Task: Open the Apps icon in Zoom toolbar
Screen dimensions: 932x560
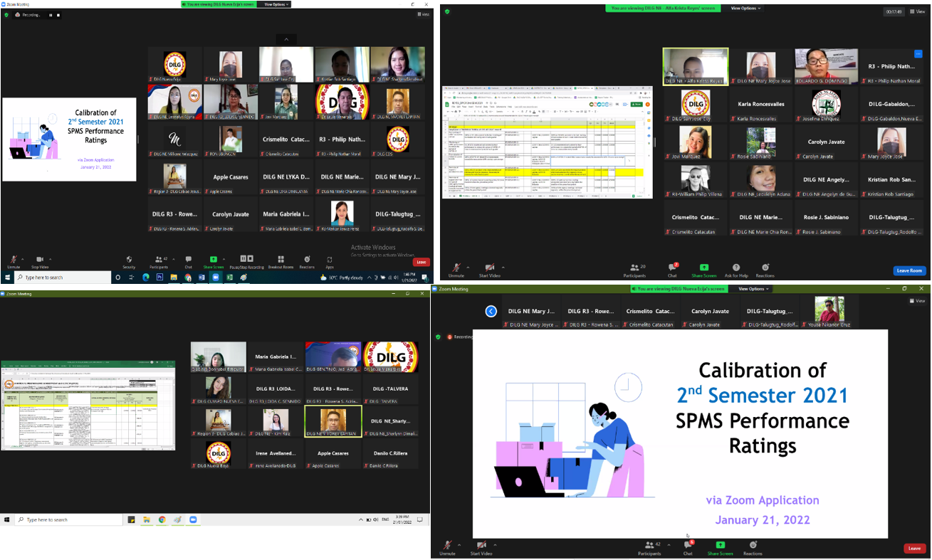Action: [x=330, y=262]
